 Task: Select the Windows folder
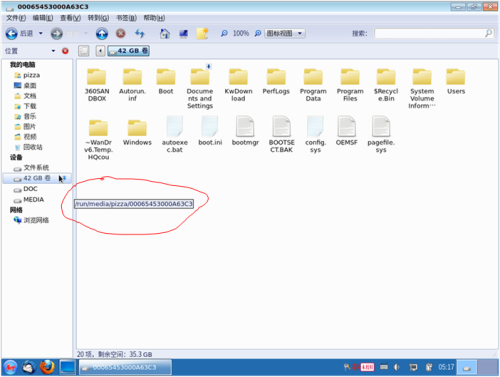[x=137, y=133]
